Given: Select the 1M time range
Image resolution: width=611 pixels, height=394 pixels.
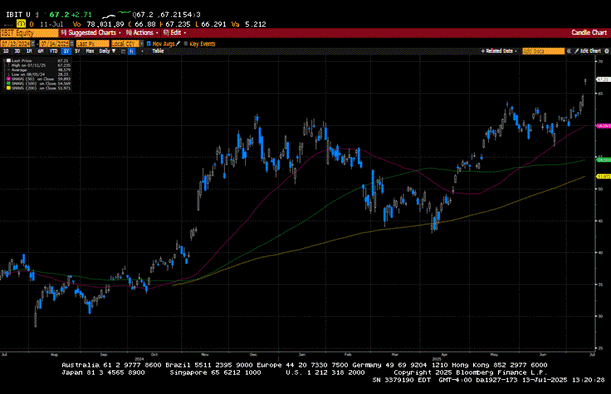Looking at the screenshot, I should tap(29, 51).
